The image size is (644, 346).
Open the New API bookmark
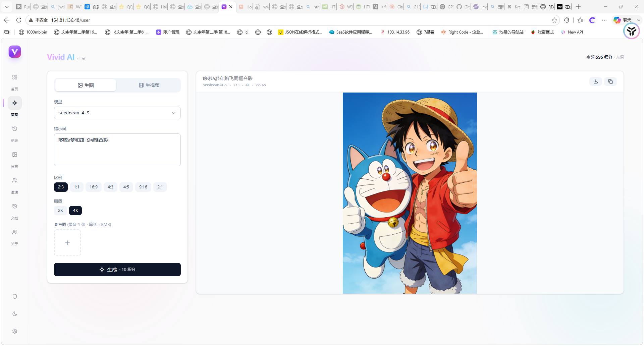pyautogui.click(x=572, y=32)
